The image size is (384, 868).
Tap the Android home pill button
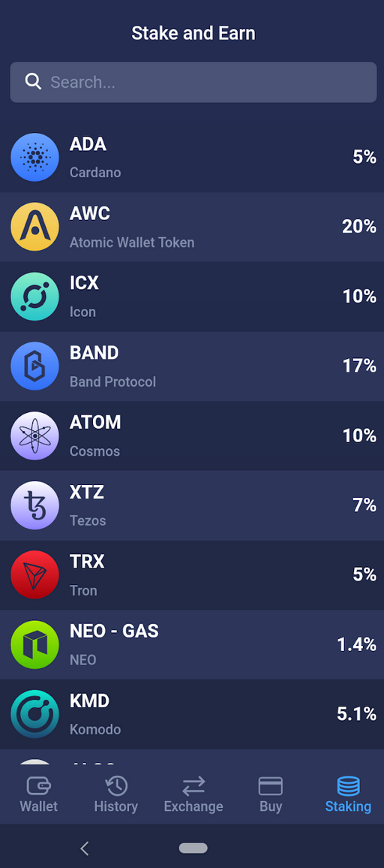pos(193,848)
